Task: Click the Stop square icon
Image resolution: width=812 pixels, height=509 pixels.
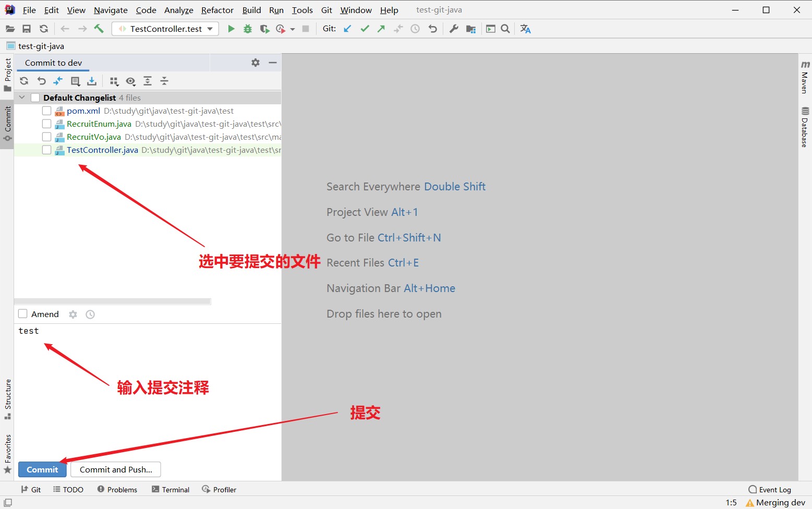Action: pos(306,29)
